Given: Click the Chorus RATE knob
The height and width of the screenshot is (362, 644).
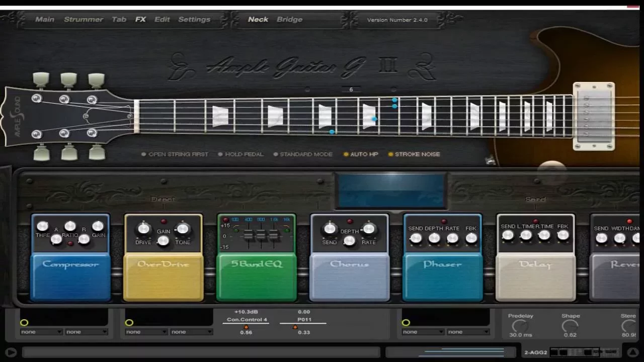Looking at the screenshot, I should 369,229.
